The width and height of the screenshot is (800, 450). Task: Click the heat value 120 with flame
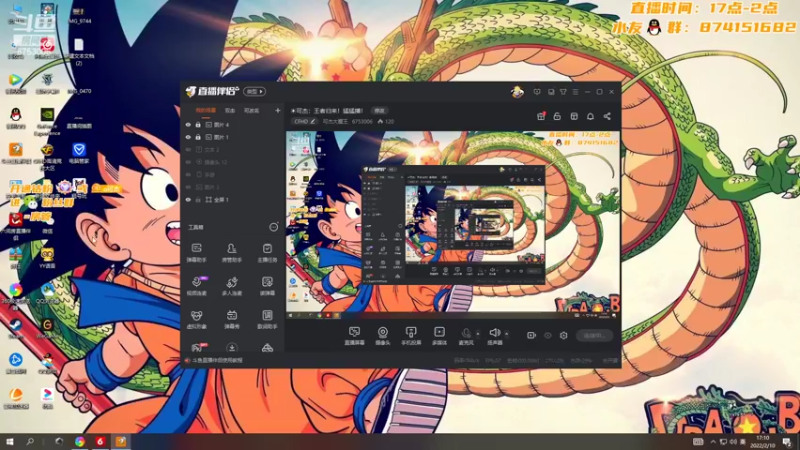point(386,121)
